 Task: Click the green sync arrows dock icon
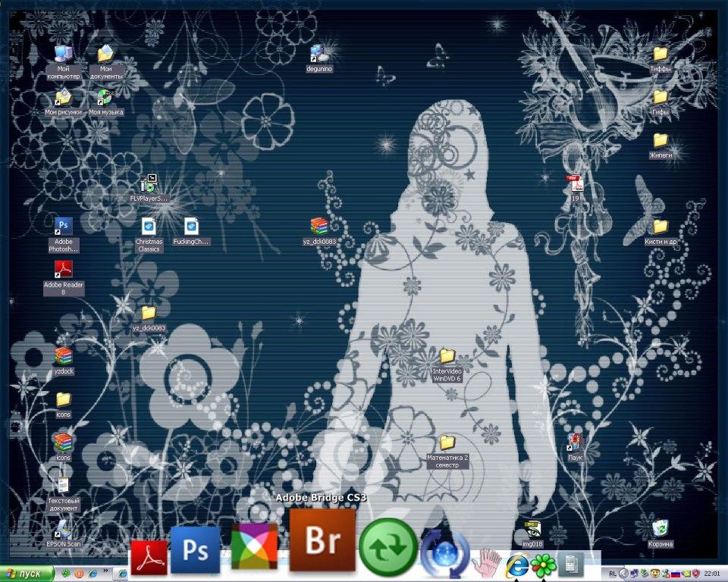coord(388,547)
